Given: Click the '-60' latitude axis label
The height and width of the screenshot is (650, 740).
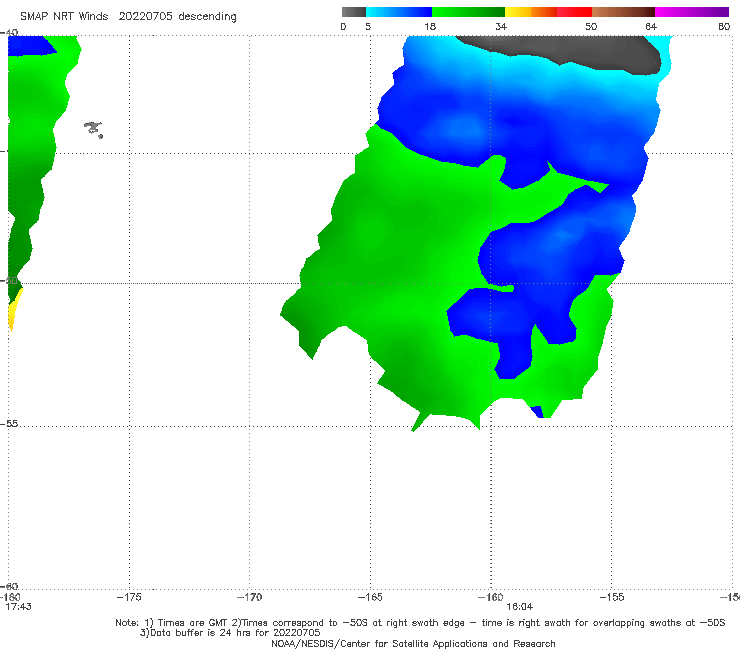Looking at the screenshot, I should tap(9, 586).
